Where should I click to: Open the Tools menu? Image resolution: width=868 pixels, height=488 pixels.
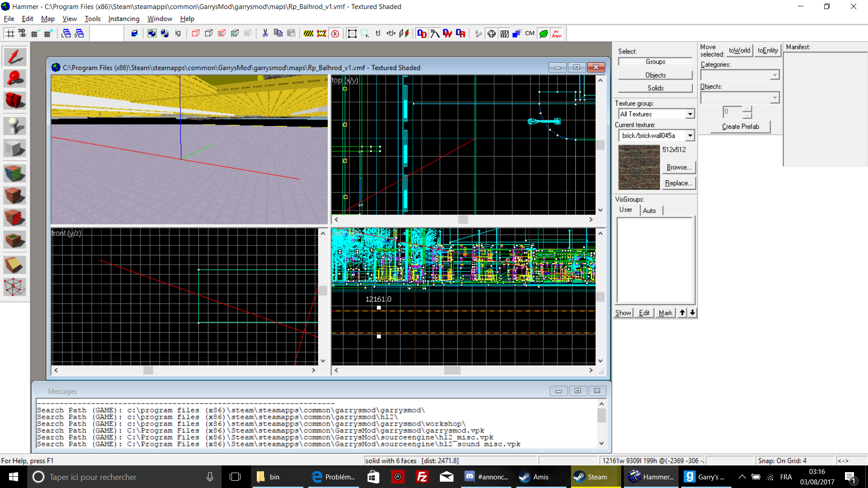tap(92, 19)
